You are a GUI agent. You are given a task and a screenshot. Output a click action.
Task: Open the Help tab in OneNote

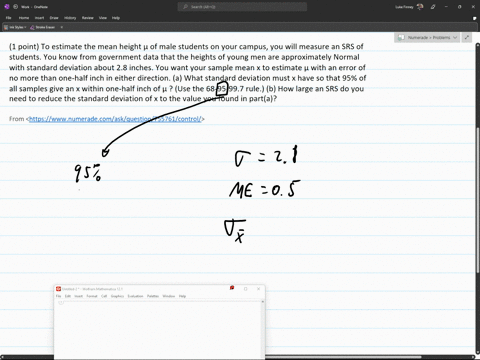coord(116,18)
